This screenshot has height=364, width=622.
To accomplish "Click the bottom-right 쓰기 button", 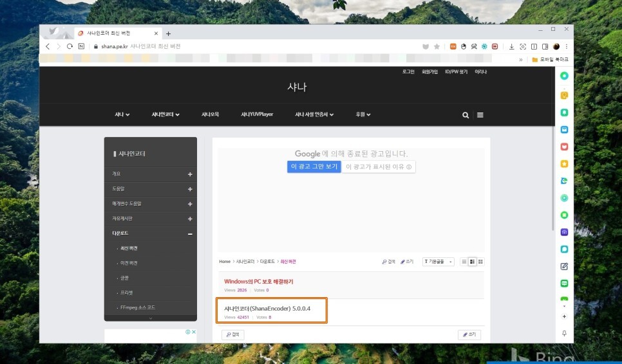I will click(469, 334).
